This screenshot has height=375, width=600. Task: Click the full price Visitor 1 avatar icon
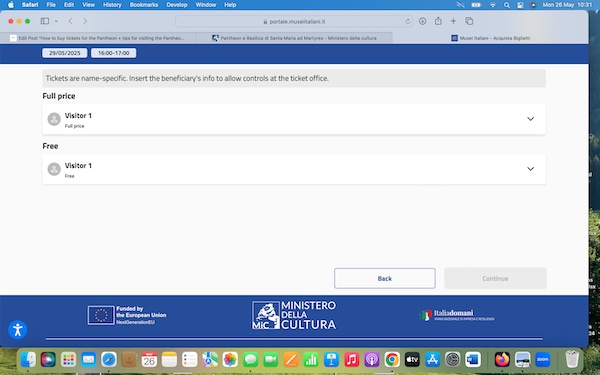click(x=54, y=119)
